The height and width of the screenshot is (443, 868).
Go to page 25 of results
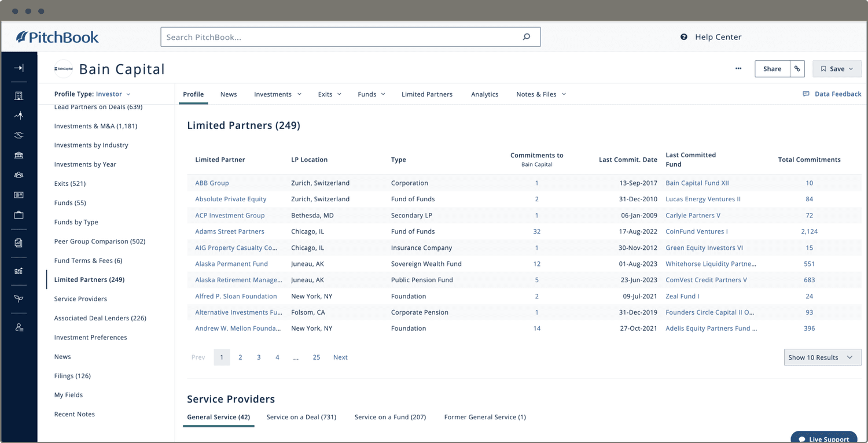[317, 357]
